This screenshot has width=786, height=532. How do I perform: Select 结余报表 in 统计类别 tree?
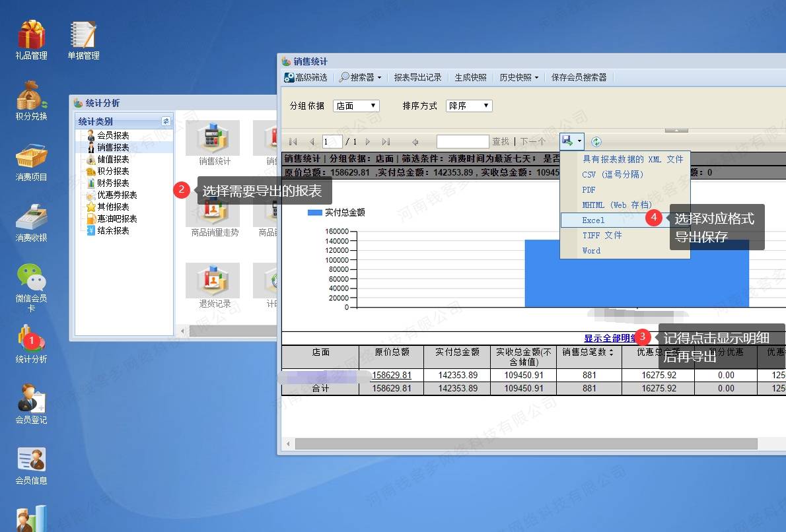click(113, 230)
